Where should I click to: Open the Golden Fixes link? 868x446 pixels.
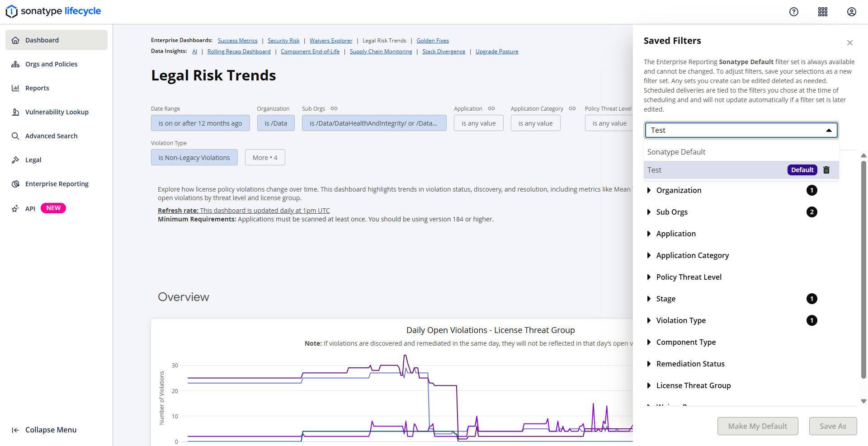433,41
